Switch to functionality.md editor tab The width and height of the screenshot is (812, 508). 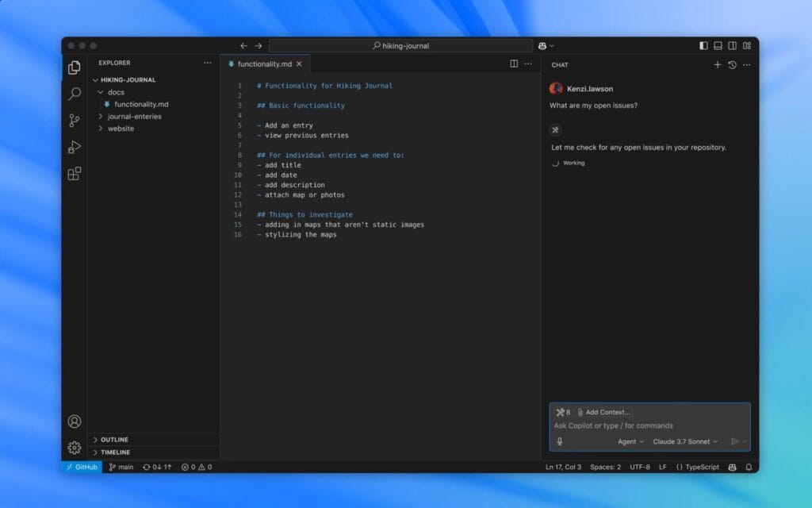point(264,63)
